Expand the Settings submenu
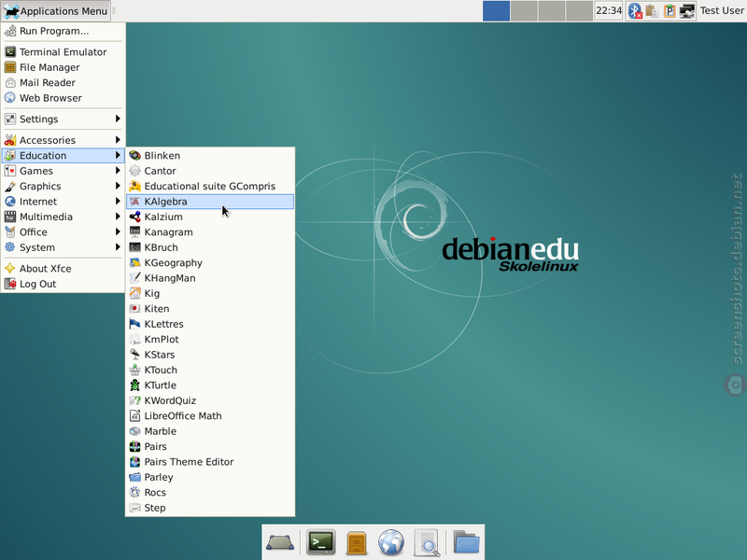 pos(63,119)
